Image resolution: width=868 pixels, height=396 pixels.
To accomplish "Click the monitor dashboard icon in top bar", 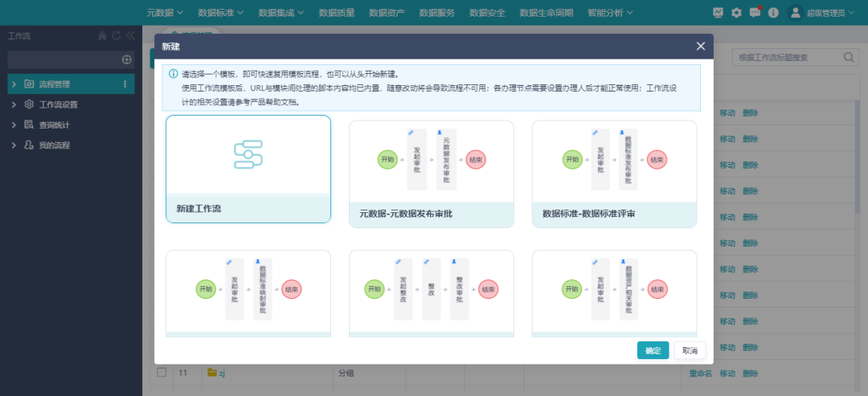I will [718, 13].
